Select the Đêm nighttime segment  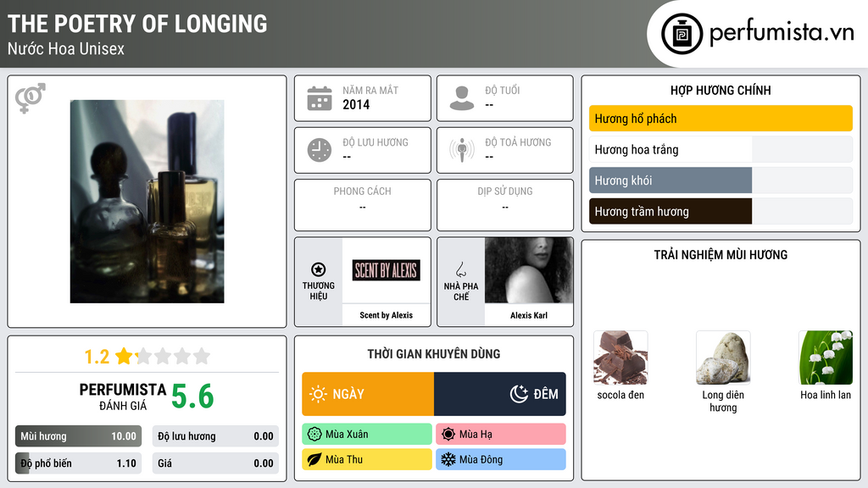(500, 394)
